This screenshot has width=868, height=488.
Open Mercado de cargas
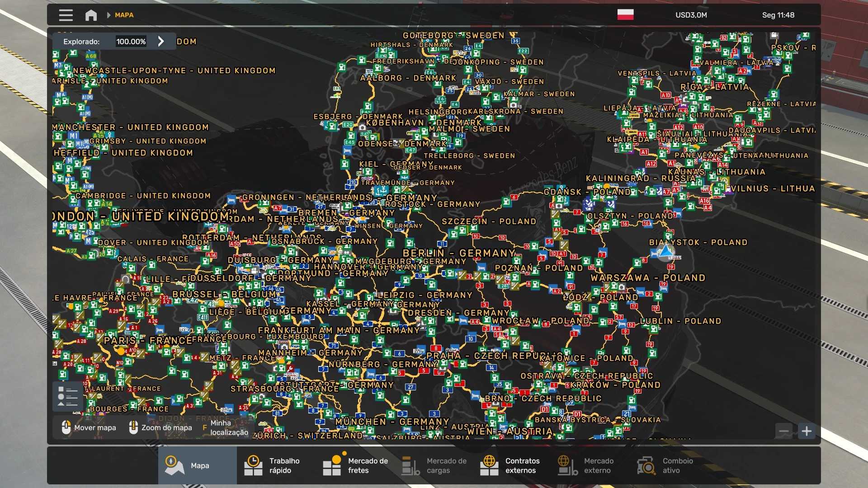(434, 465)
